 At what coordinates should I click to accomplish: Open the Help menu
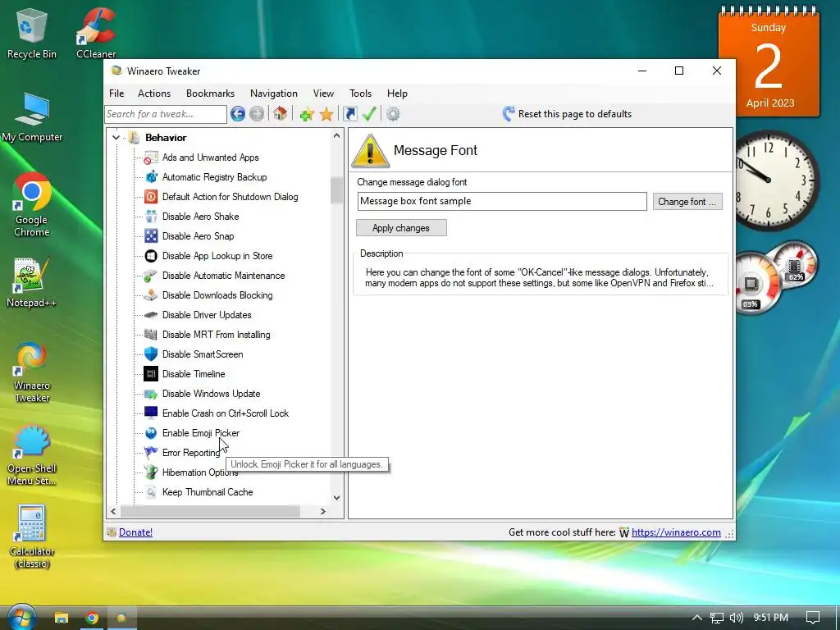coord(398,94)
